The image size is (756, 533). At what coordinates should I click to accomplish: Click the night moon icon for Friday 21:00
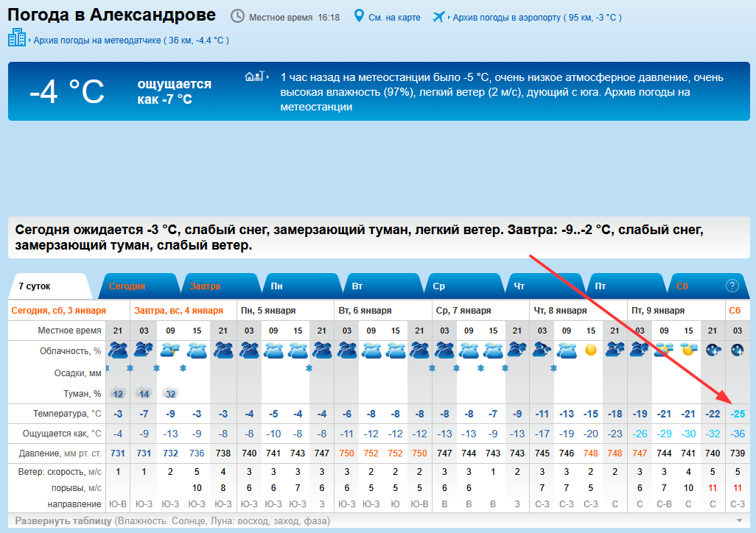click(713, 350)
